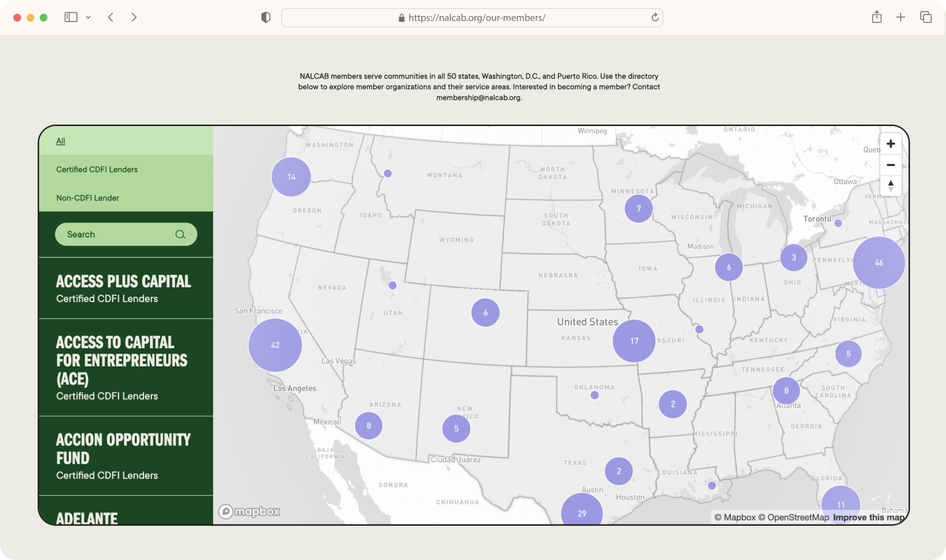This screenshot has width=946, height=560.
Task: Reload the current page
Action: click(655, 17)
